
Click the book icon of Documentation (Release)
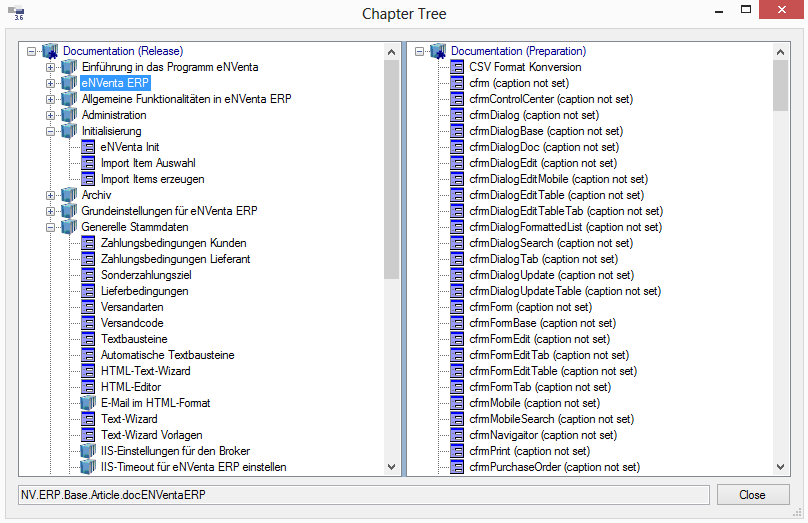tap(50, 51)
